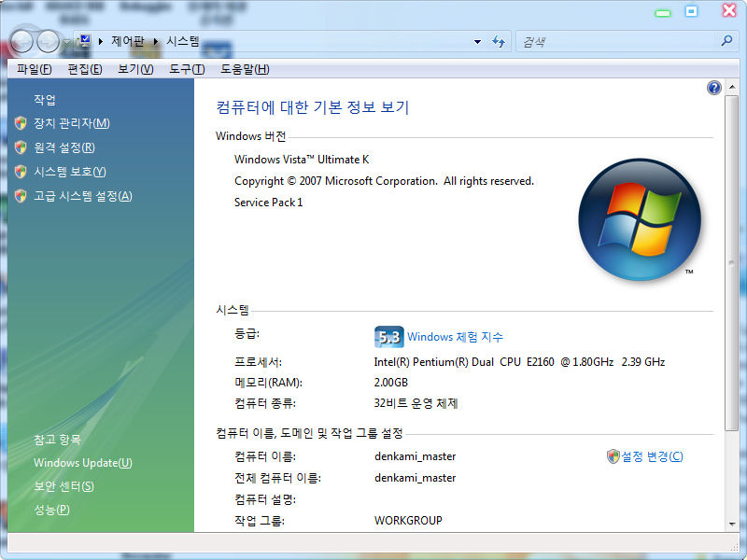Open the 도구(T) menu
The width and height of the screenshot is (747, 560).
pyautogui.click(x=187, y=69)
